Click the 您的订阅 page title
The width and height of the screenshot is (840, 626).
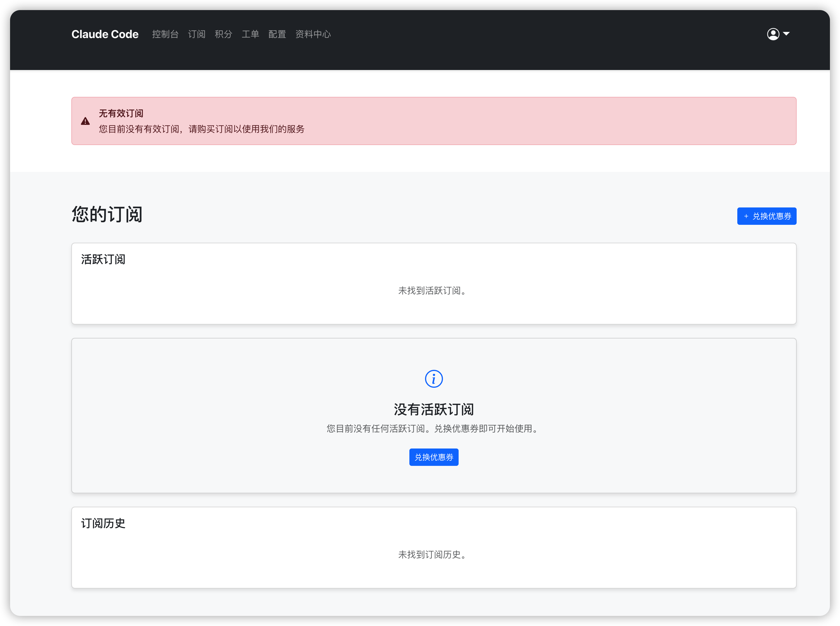click(107, 214)
